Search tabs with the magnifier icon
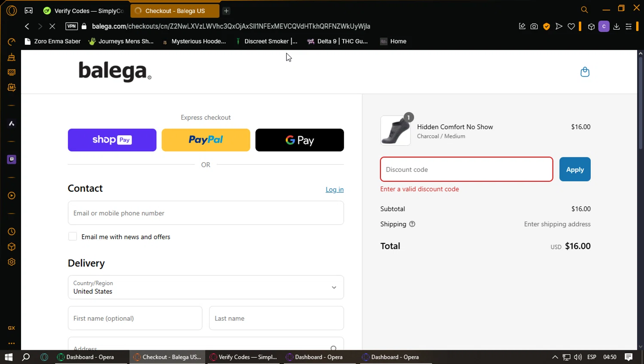The width and height of the screenshot is (644, 364). click(x=584, y=9)
